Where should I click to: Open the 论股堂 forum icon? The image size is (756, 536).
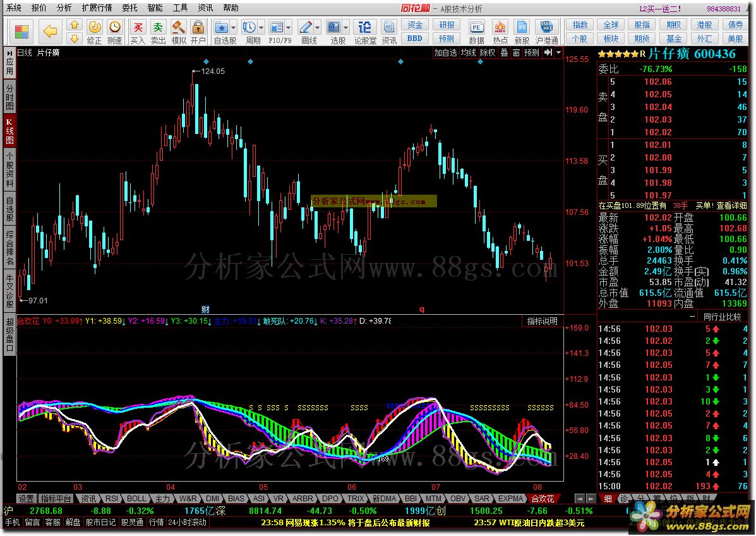365,32
